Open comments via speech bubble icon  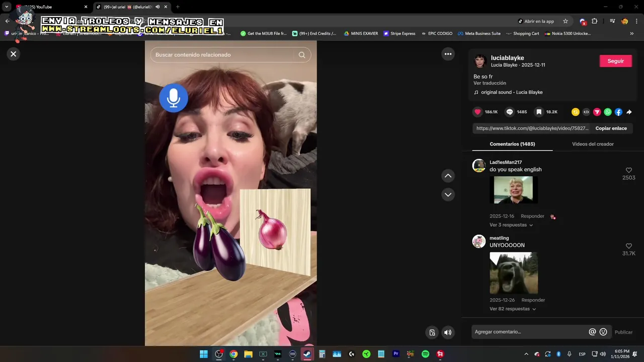(x=510, y=112)
